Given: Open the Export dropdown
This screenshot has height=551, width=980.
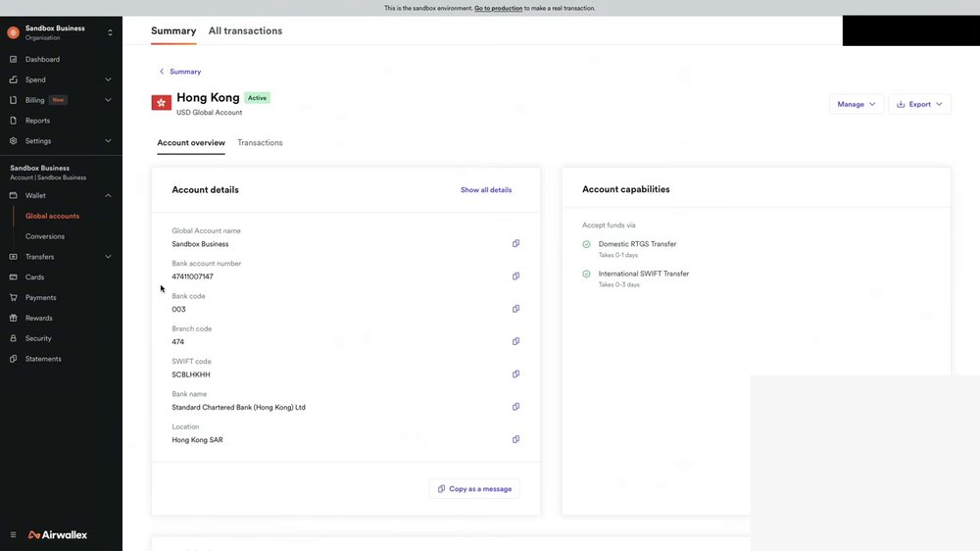Looking at the screenshot, I should pos(919,104).
